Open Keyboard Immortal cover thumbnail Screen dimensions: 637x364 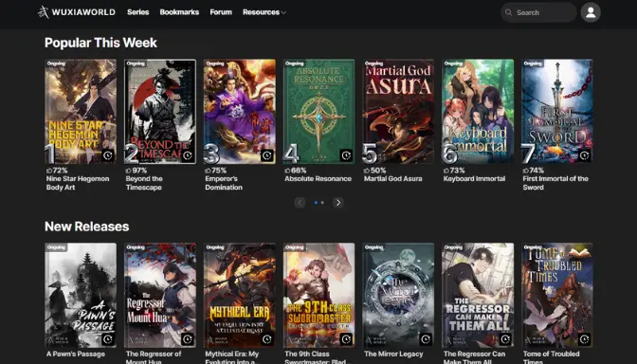pyautogui.click(x=478, y=111)
